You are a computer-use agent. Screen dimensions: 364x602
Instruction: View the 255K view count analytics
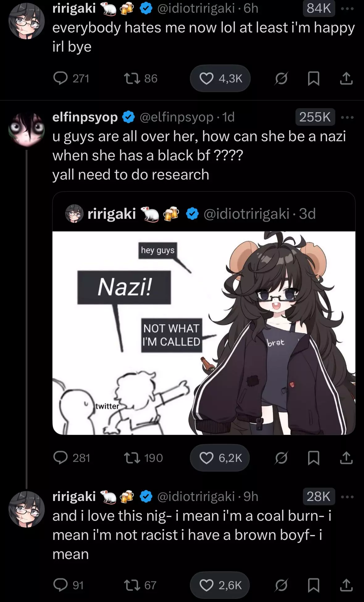tap(315, 117)
